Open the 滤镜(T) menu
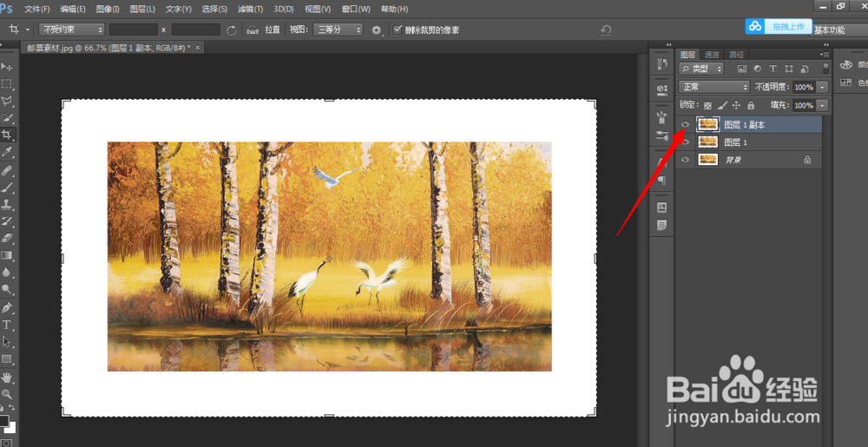 250,10
